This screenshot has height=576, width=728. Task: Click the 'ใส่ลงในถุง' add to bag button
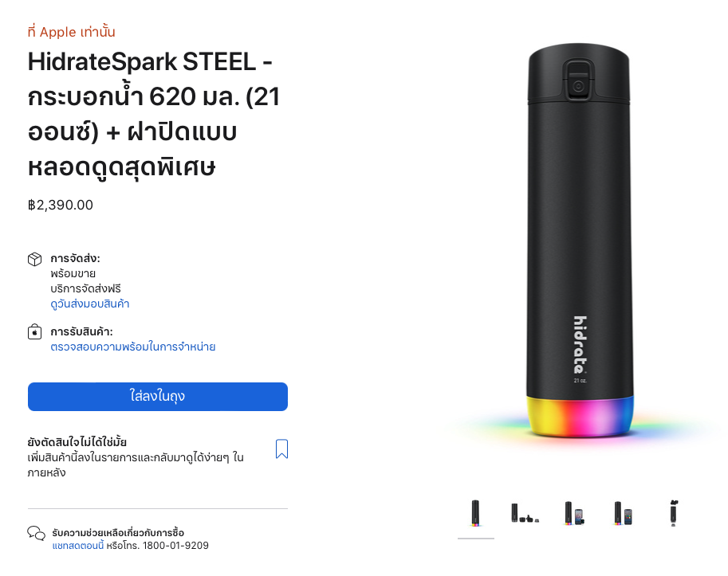158,397
